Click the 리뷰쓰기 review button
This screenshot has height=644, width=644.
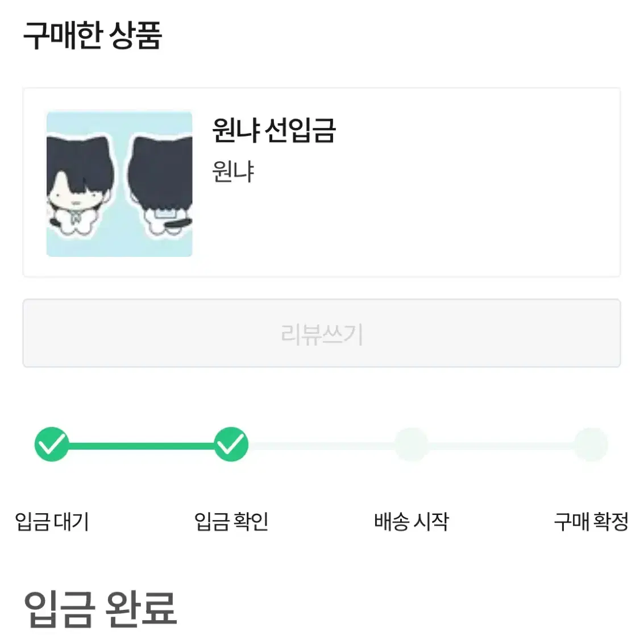point(322,333)
